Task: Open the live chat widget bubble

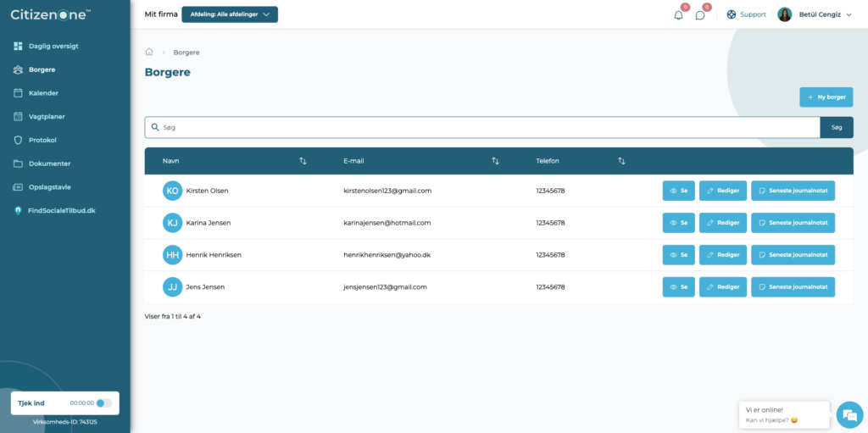Action: point(849,414)
